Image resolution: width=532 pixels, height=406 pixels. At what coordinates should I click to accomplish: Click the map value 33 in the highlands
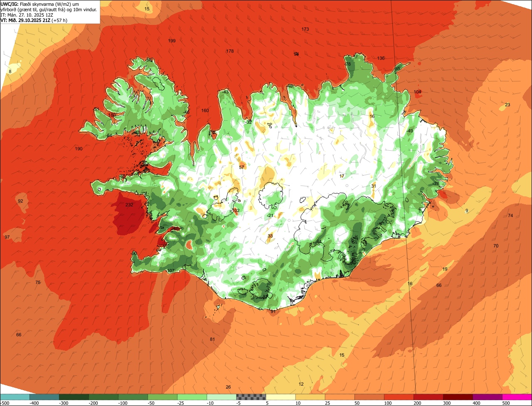pos(270,236)
